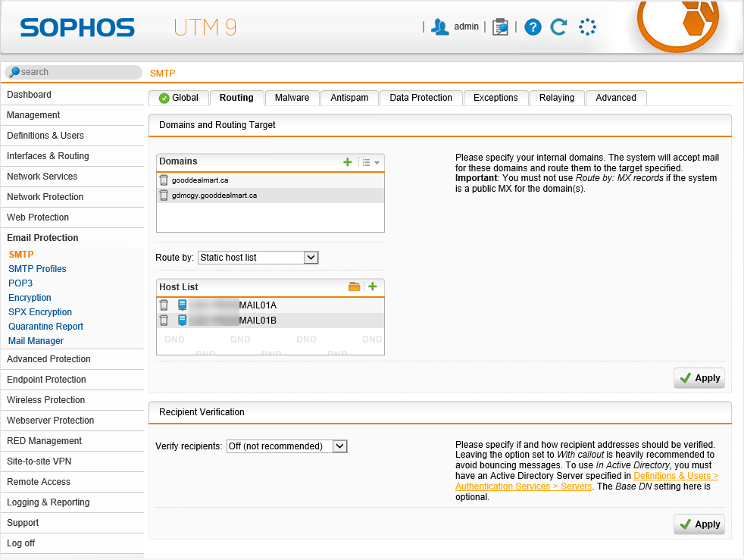Open the Verify recipients dropdown
Viewport: 744px width, 560px height.
point(287,446)
